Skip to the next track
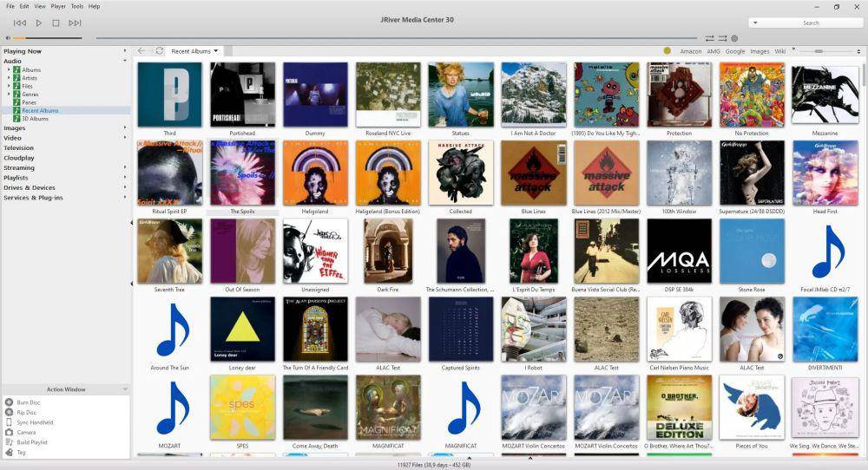The width and height of the screenshot is (868, 470). pyautogui.click(x=75, y=23)
